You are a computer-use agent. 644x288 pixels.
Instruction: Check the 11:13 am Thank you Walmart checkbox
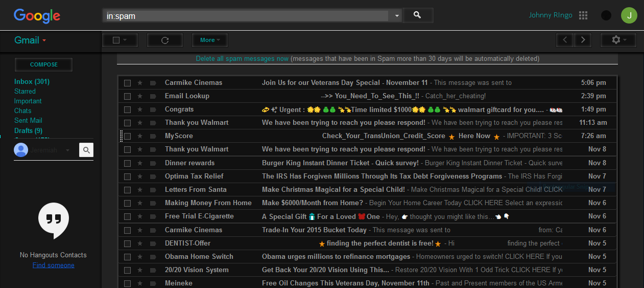[x=127, y=122]
